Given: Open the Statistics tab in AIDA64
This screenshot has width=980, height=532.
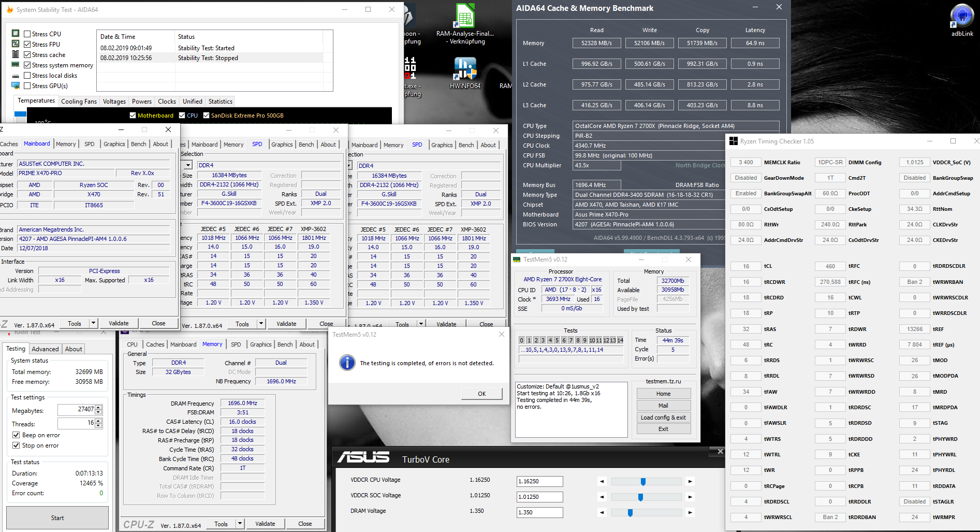Looking at the screenshot, I should pos(221,102).
